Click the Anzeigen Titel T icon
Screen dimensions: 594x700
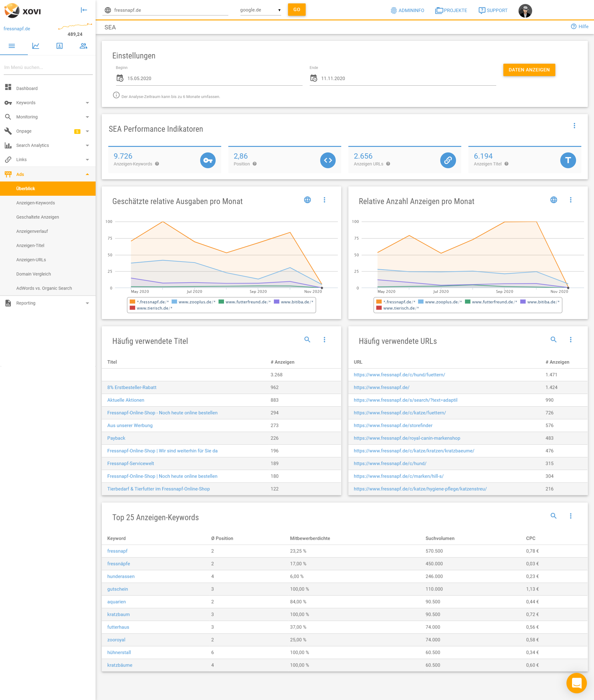coord(568,160)
